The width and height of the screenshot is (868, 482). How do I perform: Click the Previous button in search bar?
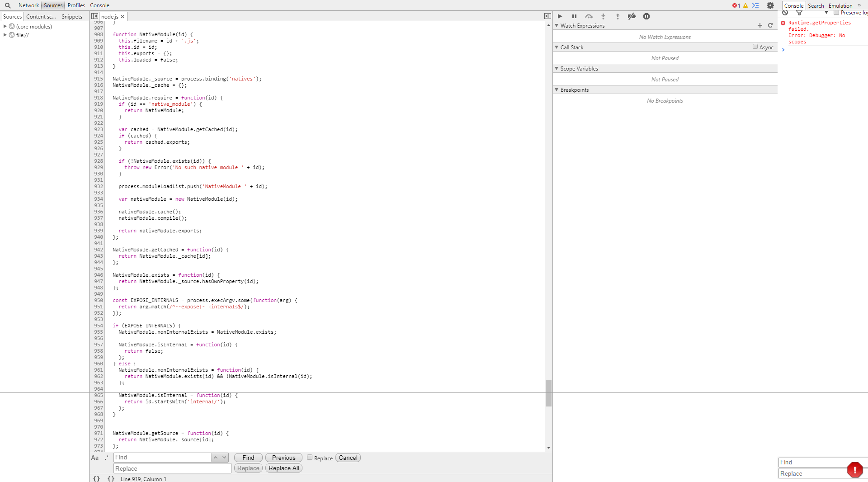click(283, 457)
